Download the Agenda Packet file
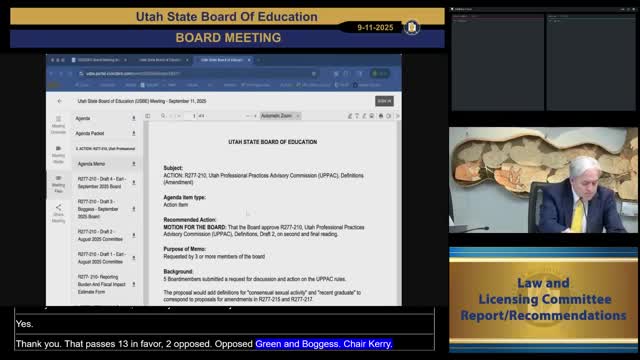The image size is (640, 360). [133, 133]
